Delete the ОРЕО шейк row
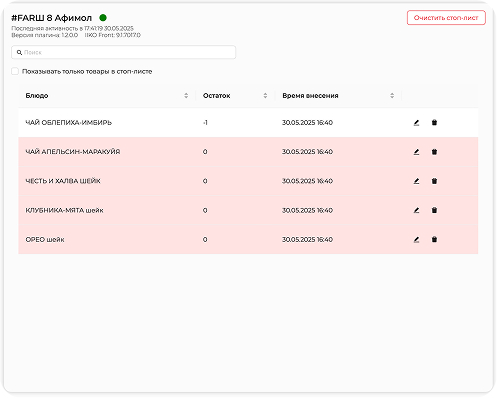The width and height of the screenshot is (497, 398). pos(434,239)
